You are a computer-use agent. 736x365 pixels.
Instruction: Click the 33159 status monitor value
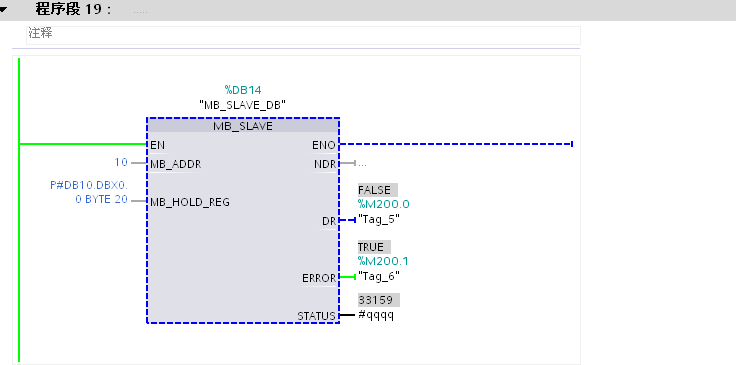coord(378,300)
